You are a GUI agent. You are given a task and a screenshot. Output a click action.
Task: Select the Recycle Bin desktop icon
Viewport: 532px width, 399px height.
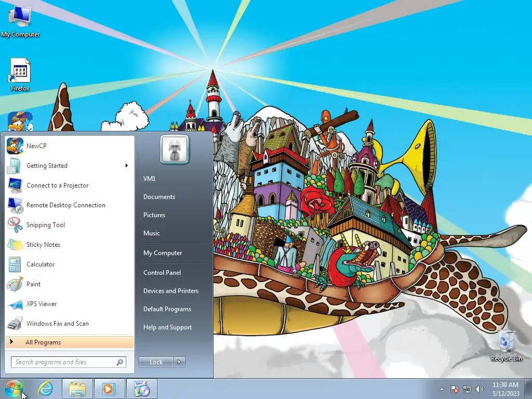(507, 345)
